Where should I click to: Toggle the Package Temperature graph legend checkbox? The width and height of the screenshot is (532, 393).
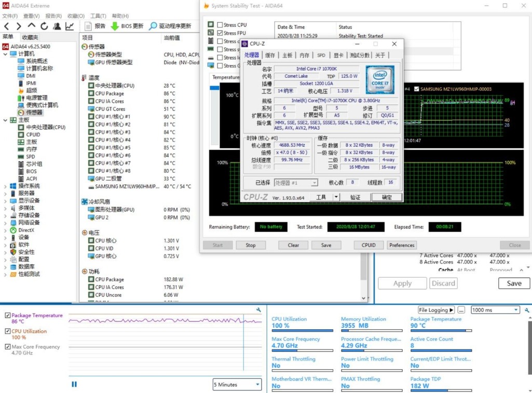coord(7,315)
